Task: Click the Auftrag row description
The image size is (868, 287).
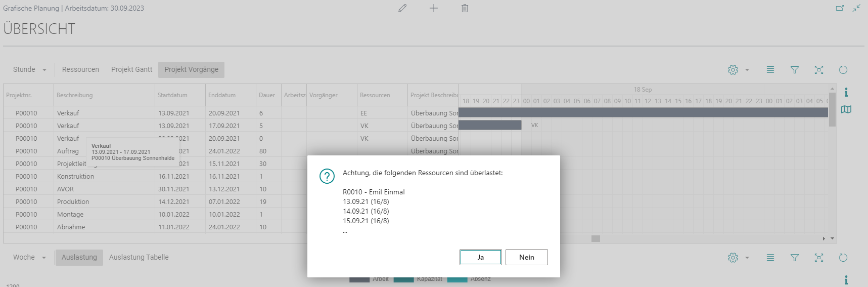Action: (68, 151)
